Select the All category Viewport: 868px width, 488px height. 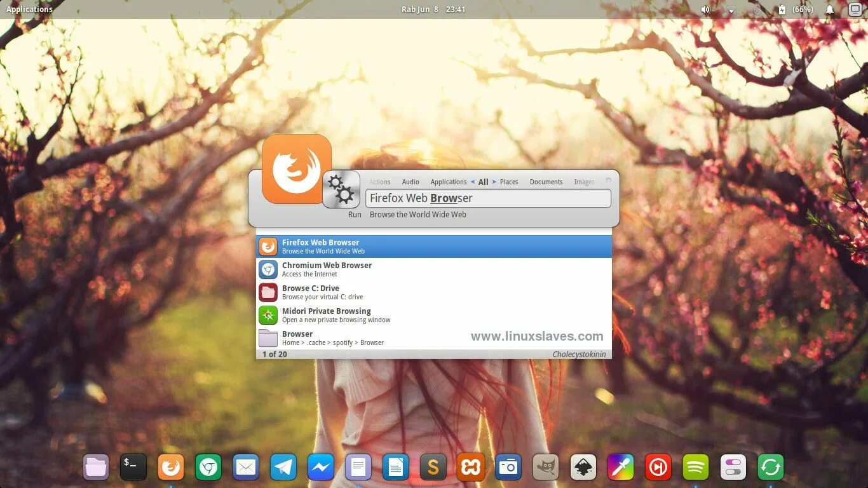click(484, 182)
